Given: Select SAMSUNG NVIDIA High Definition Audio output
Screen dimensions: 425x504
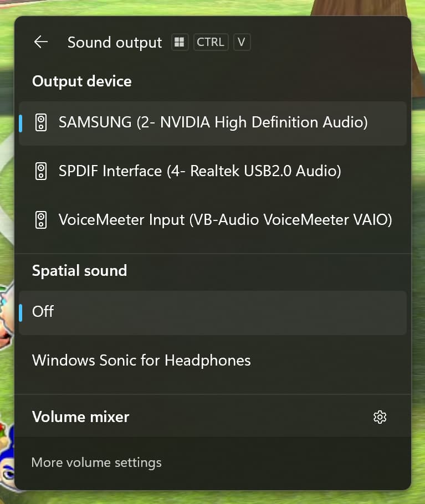Looking at the screenshot, I should click(213, 122).
